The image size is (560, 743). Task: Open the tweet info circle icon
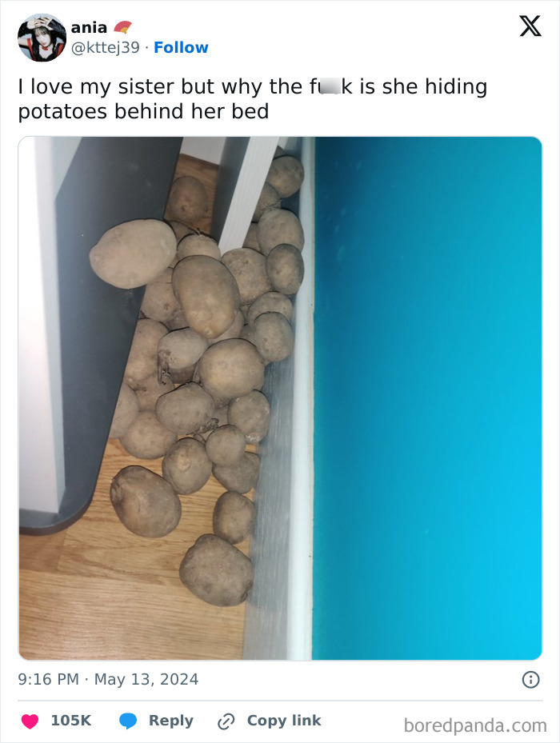(x=530, y=680)
